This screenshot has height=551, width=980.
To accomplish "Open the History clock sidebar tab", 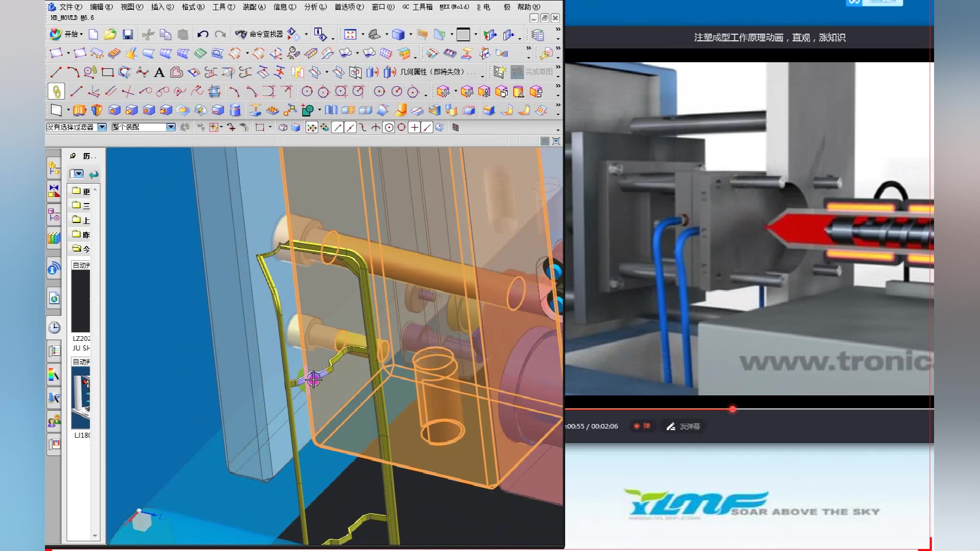I will (x=54, y=328).
